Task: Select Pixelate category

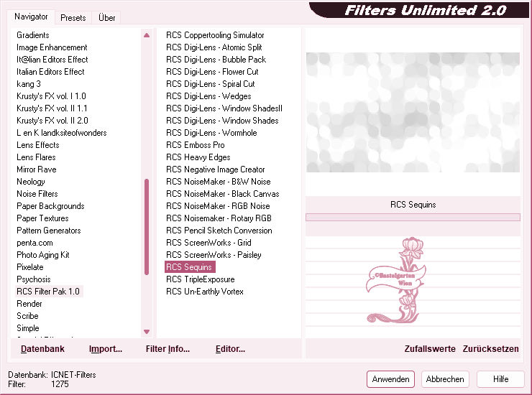Action: pyautogui.click(x=30, y=267)
